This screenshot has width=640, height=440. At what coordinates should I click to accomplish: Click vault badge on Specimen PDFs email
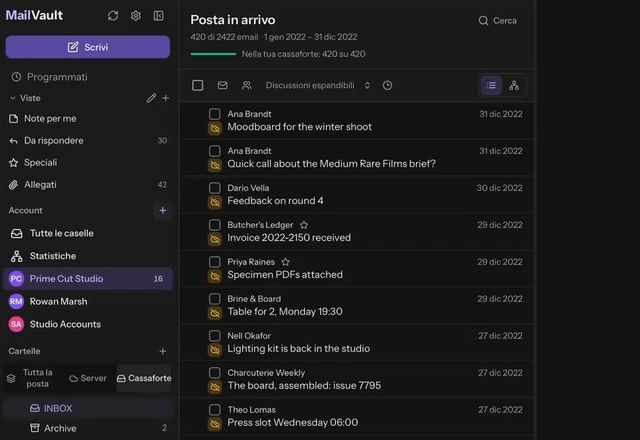[x=215, y=276]
